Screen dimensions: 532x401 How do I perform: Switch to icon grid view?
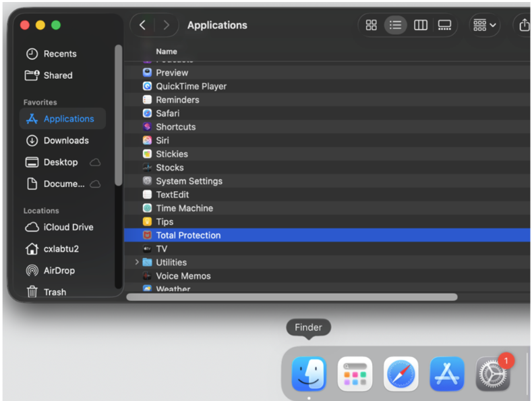(x=371, y=25)
